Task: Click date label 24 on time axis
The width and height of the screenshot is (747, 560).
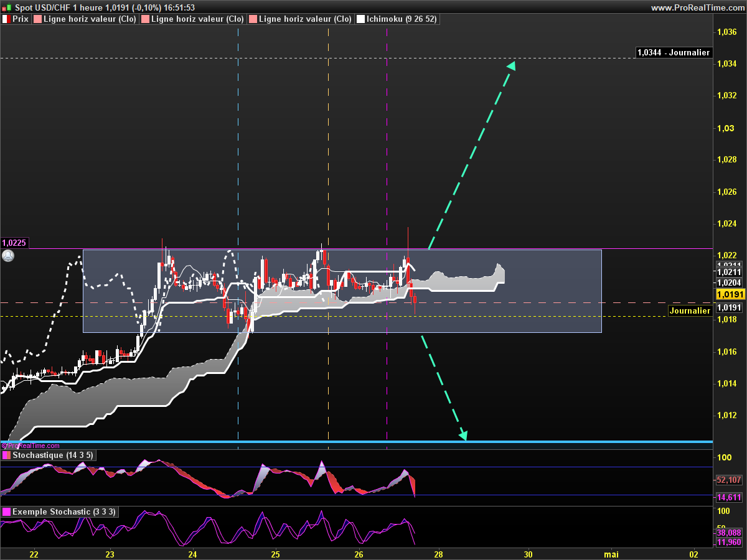Action: (x=192, y=554)
